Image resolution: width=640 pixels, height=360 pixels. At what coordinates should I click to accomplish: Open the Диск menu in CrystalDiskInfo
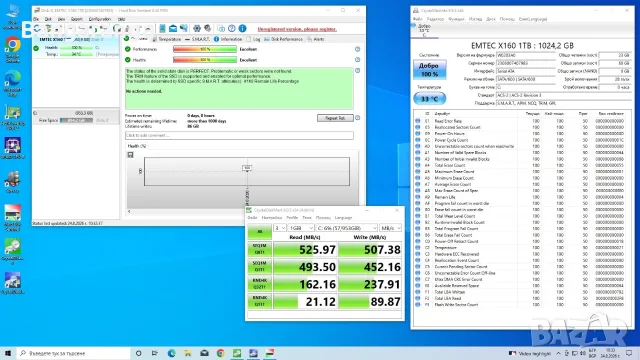tap(491, 19)
